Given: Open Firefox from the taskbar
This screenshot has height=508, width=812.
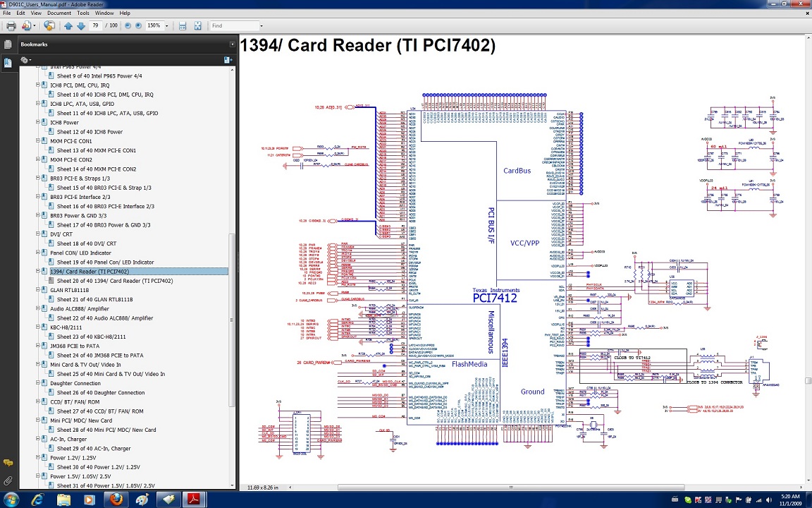Looking at the screenshot, I should point(116,500).
